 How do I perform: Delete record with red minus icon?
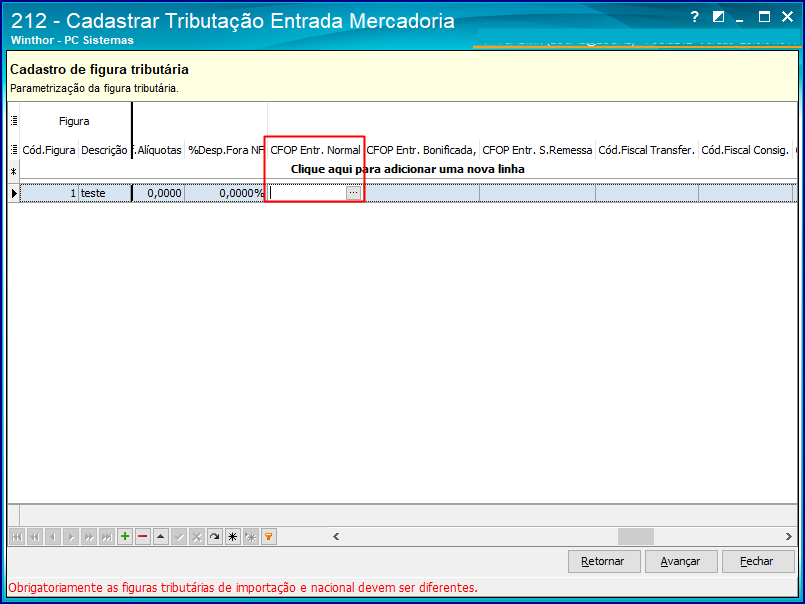[143, 537]
